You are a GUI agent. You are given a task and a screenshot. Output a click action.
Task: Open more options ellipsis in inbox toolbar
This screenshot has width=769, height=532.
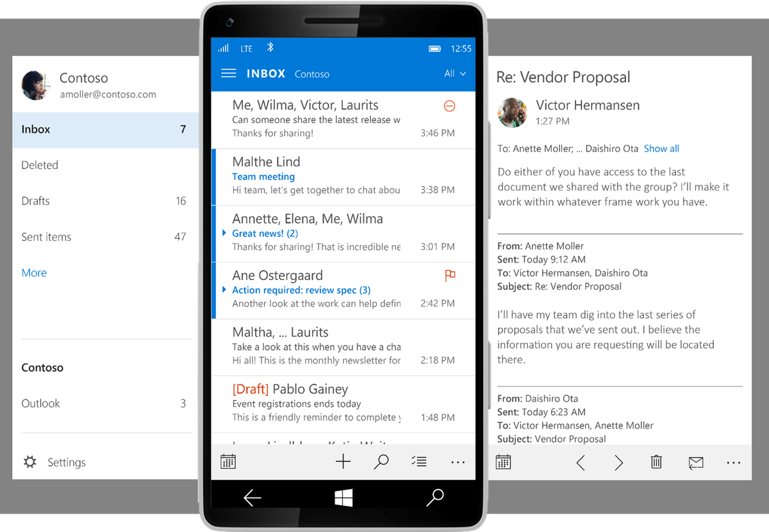(x=458, y=461)
